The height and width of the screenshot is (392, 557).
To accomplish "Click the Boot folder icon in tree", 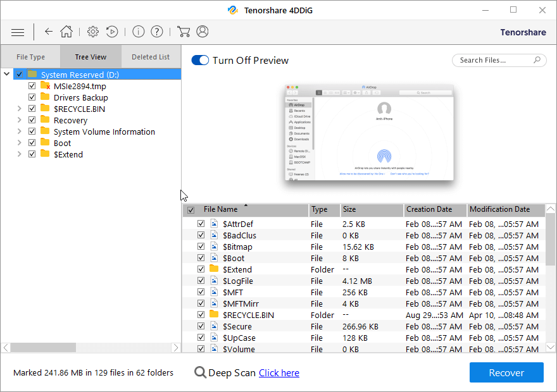I will 45,142.
